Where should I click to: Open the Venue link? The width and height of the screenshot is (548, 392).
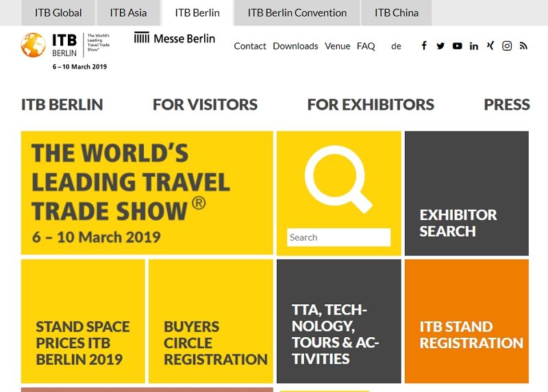[337, 46]
